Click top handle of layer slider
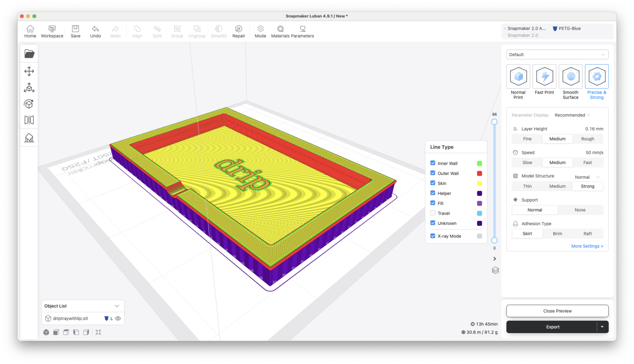This screenshot has width=634, height=364. click(x=494, y=122)
